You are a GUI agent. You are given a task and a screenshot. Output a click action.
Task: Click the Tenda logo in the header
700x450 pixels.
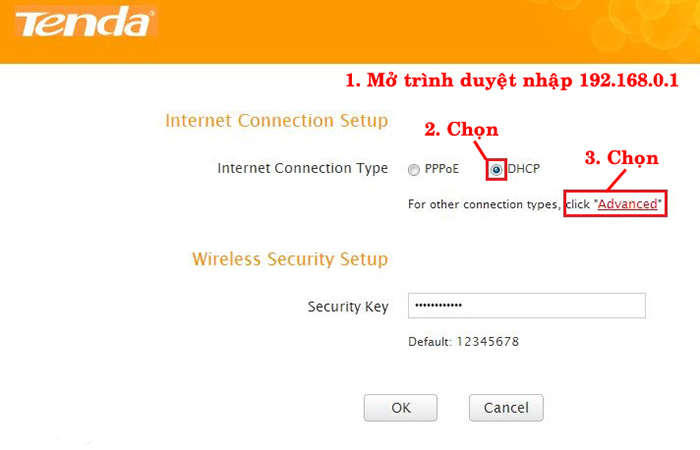[x=86, y=21]
